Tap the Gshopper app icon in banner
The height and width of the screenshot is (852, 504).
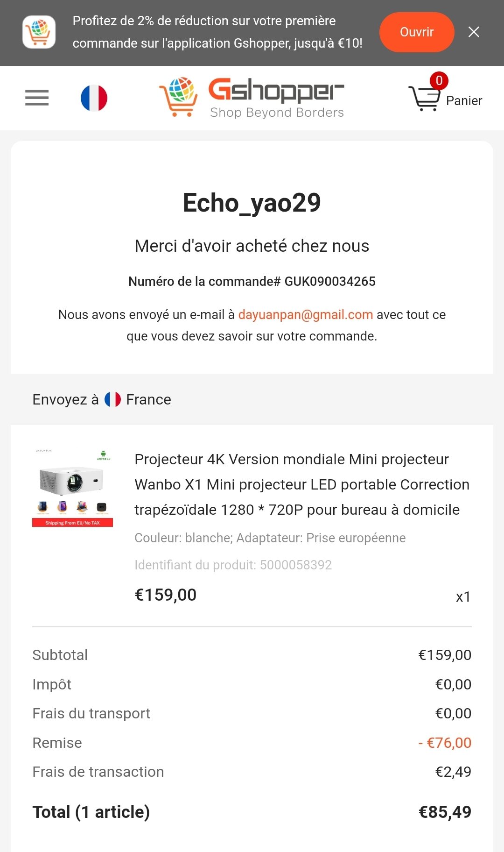39,32
